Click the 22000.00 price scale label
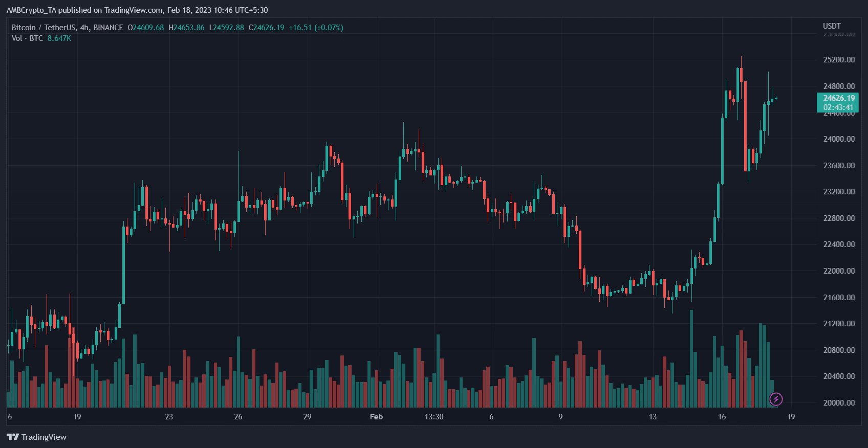Image resolution: width=868 pixels, height=448 pixels. click(x=839, y=271)
